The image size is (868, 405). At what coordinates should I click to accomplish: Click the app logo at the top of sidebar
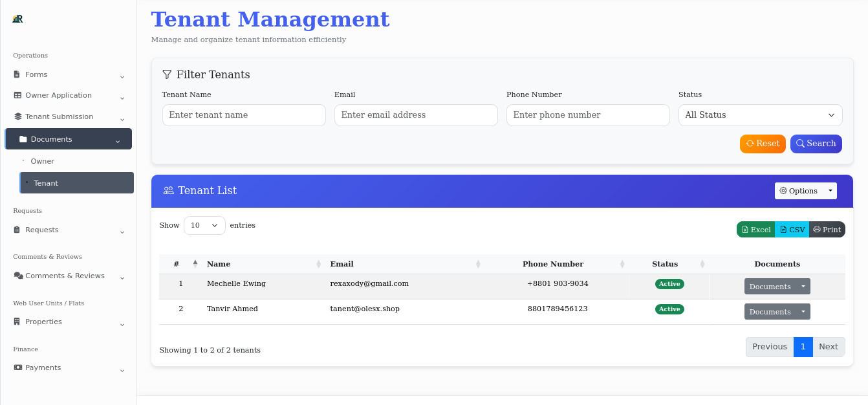pyautogui.click(x=17, y=19)
